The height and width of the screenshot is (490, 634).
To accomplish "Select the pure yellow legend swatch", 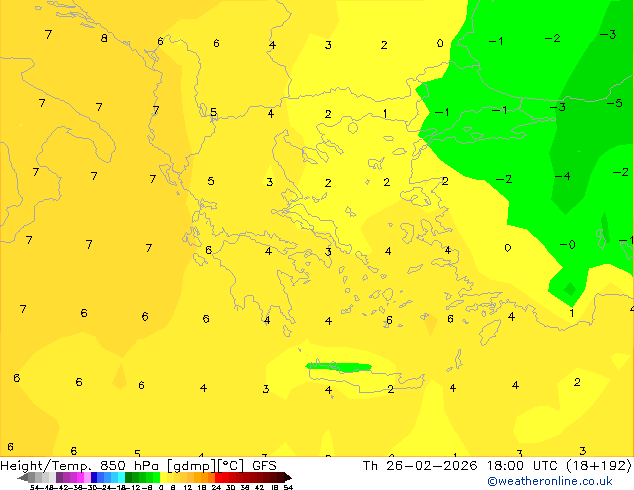I will click(163, 477).
